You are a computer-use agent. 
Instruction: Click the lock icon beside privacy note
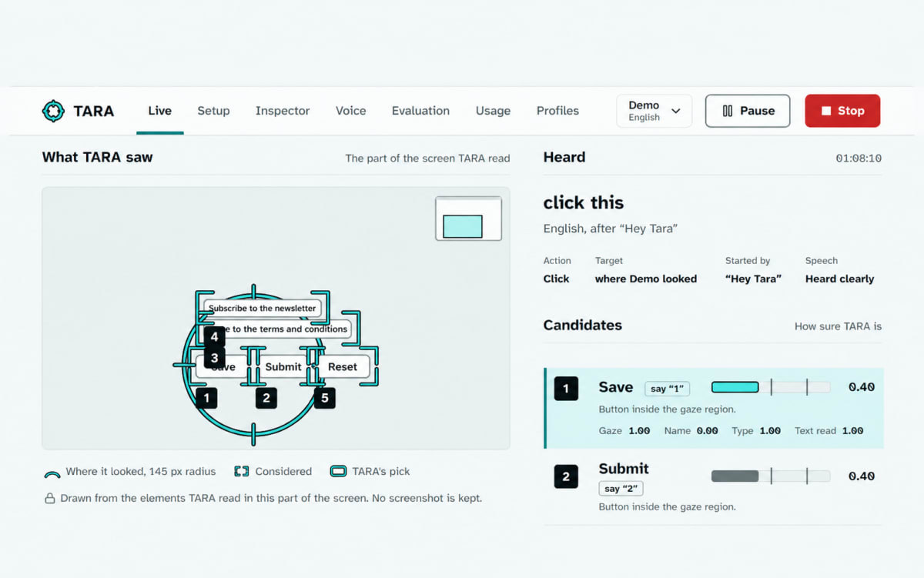point(49,499)
